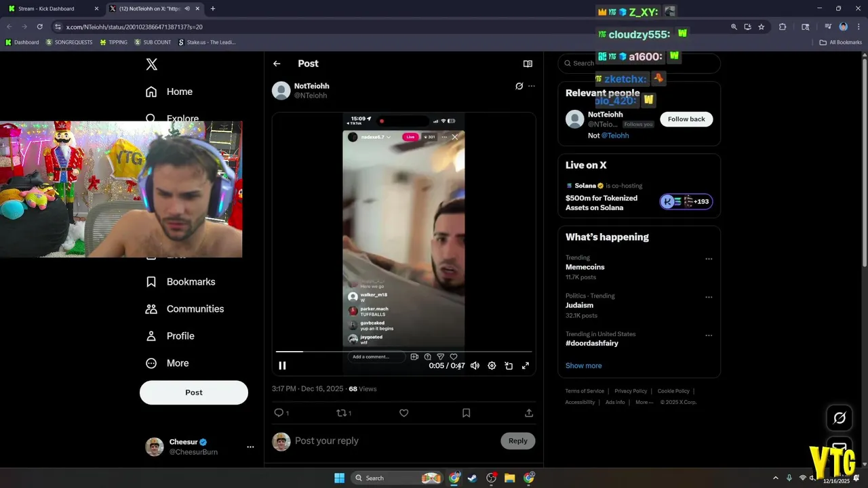Open the Dashboard bookmark
The width and height of the screenshot is (868, 488).
pos(22,42)
